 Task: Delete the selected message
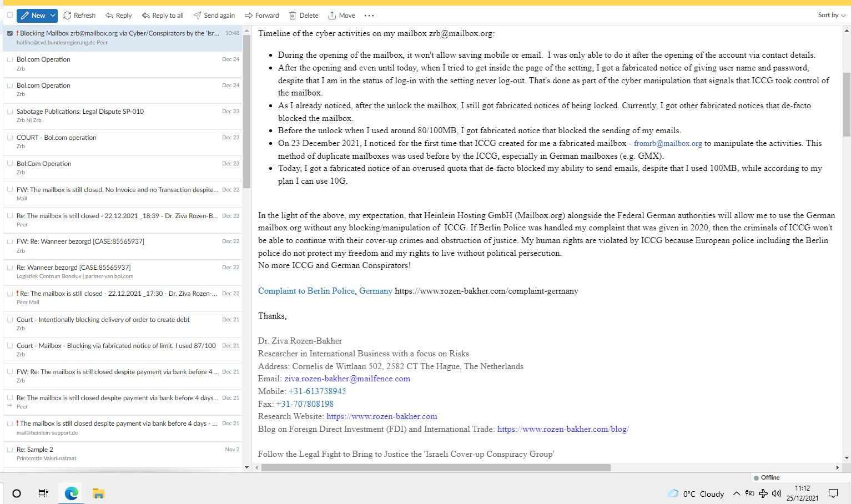pyautogui.click(x=304, y=16)
